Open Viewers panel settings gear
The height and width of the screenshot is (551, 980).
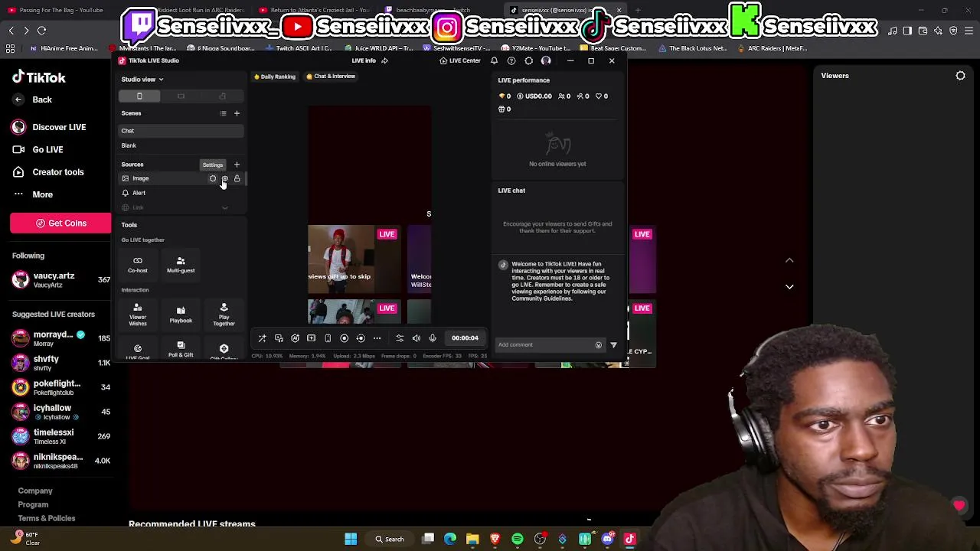tap(960, 76)
